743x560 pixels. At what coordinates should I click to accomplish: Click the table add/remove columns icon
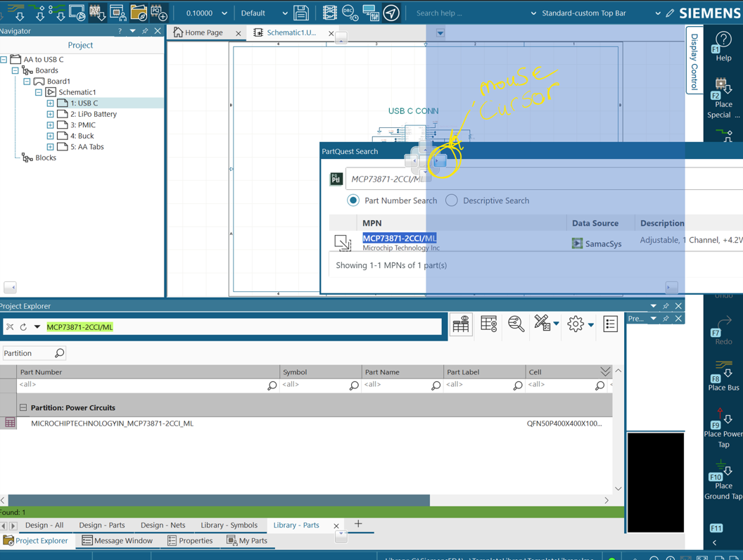point(488,324)
